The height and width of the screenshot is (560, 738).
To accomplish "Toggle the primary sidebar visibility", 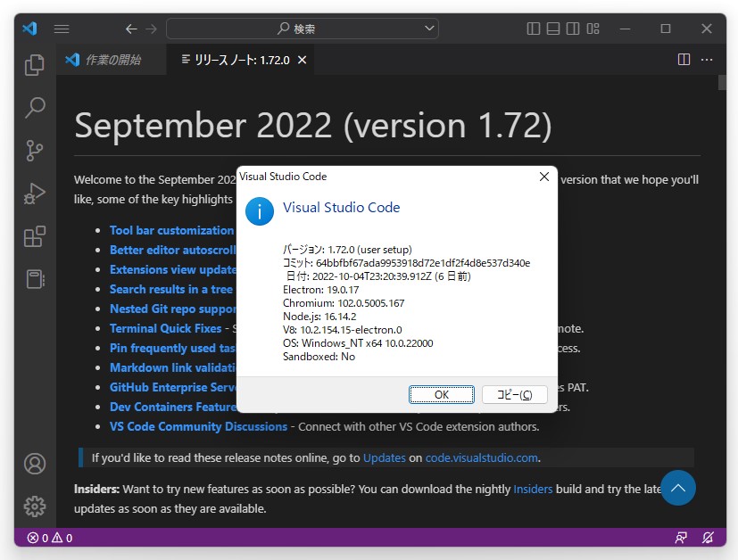I will tap(532, 29).
